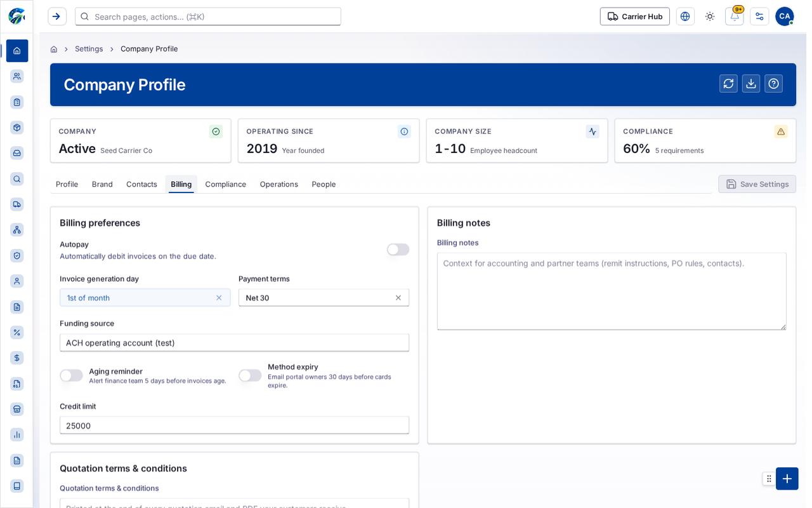
Task: Open the notifications bell icon
Action: pyautogui.click(x=735, y=17)
